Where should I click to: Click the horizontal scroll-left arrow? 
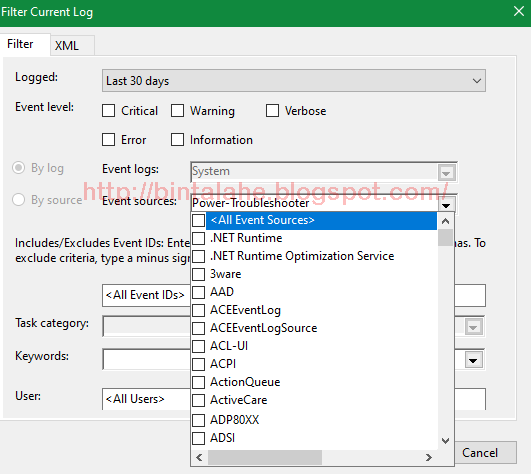click(x=199, y=458)
